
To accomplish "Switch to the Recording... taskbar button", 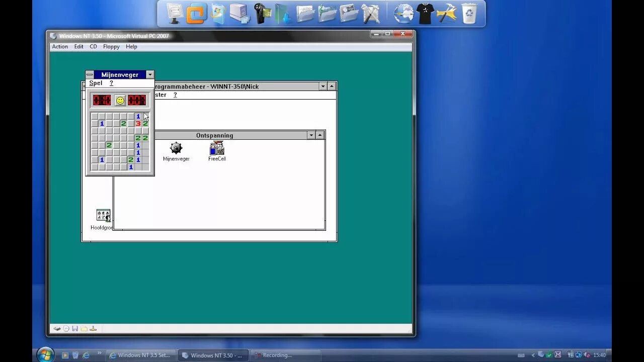I will (285, 355).
